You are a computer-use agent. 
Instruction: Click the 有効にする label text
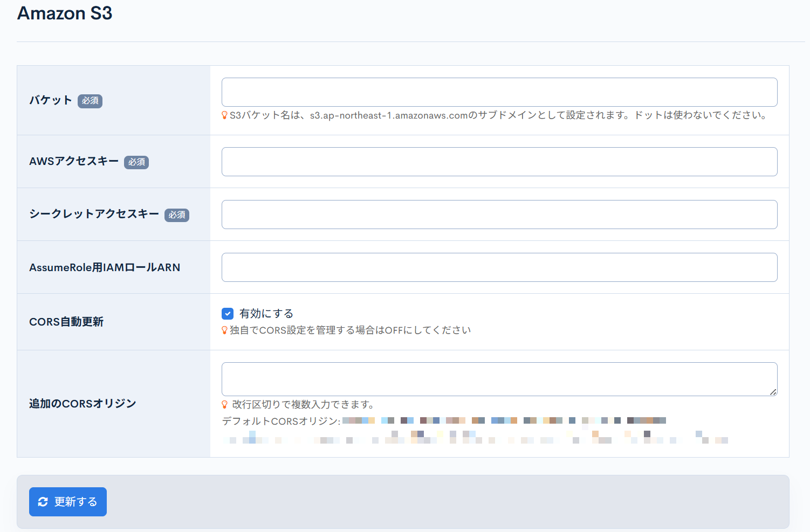coord(267,313)
